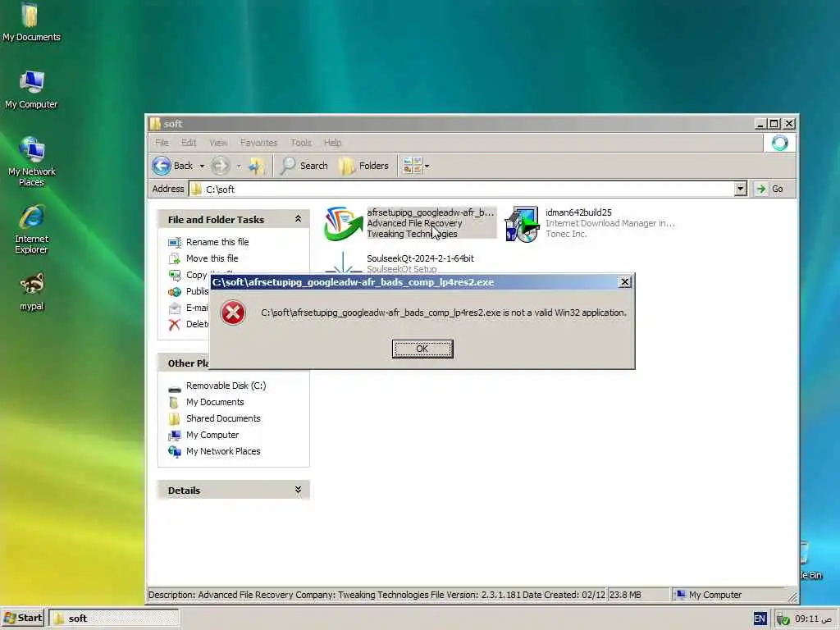Open My Documents desktop icon
The height and width of the screenshot is (630, 840).
(31, 22)
